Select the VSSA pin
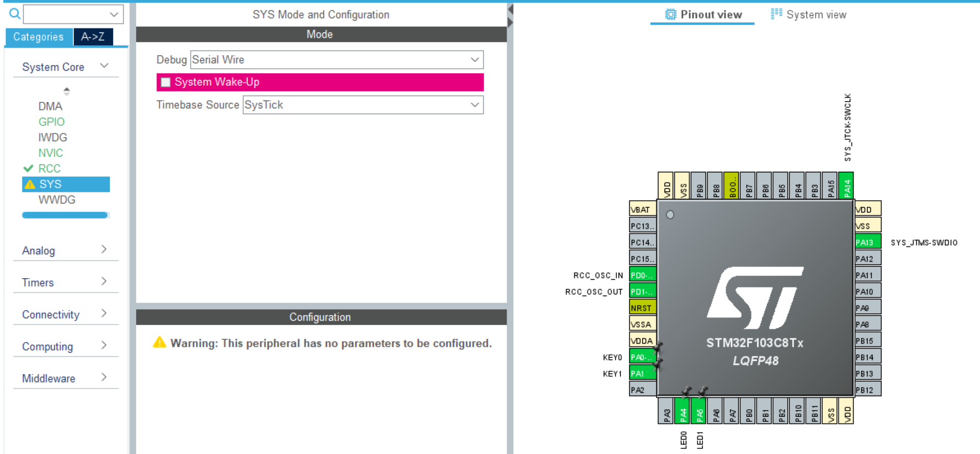 642,324
